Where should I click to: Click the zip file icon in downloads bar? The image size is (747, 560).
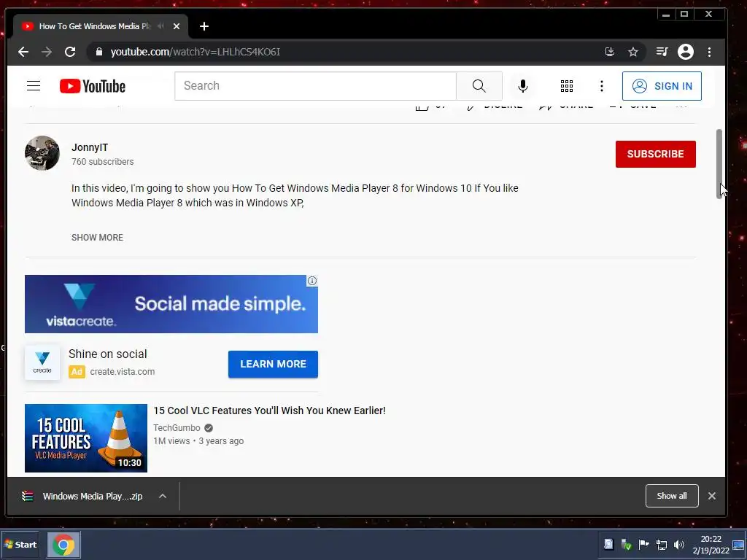(x=28, y=496)
